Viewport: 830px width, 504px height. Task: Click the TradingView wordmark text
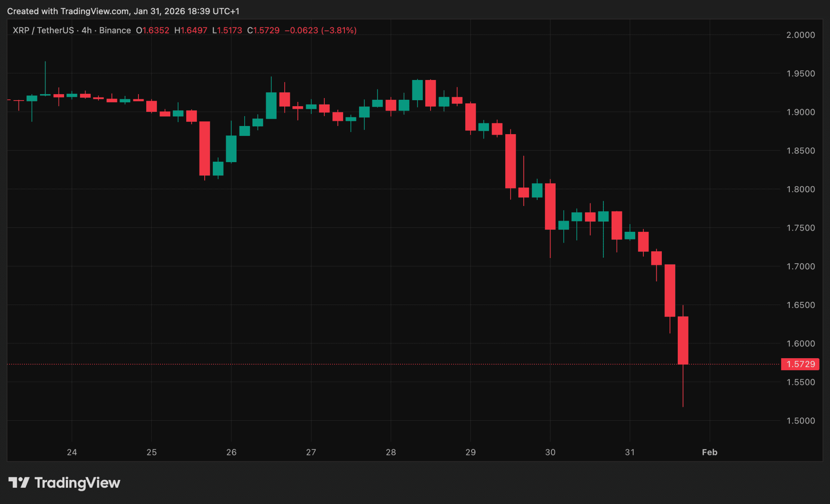77,482
